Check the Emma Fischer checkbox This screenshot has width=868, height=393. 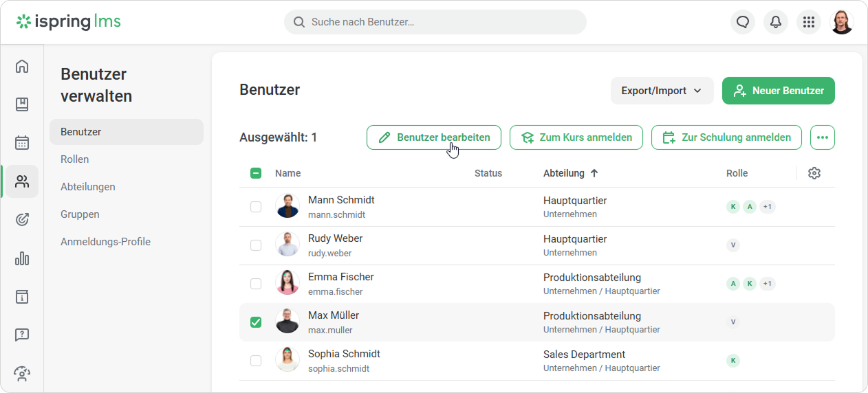[256, 284]
